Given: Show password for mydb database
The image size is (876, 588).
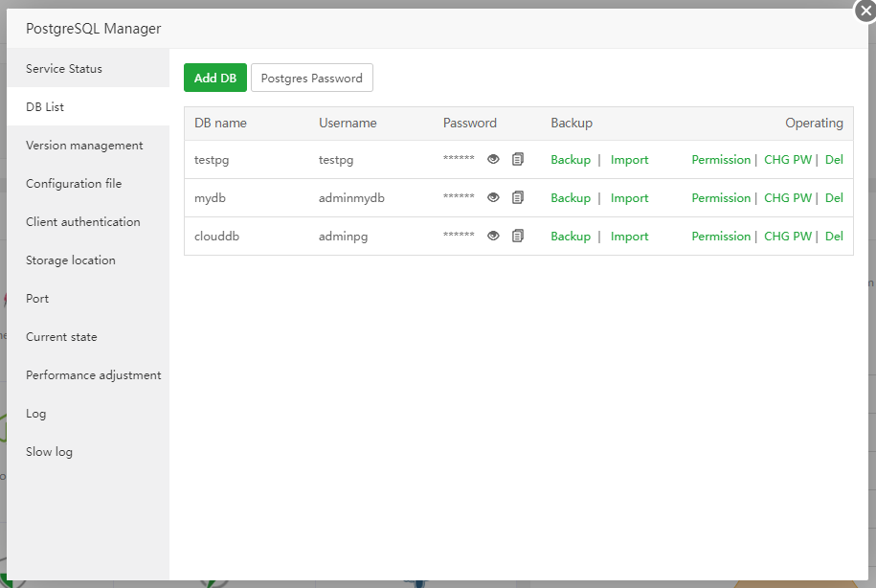Looking at the screenshot, I should pyautogui.click(x=493, y=197).
